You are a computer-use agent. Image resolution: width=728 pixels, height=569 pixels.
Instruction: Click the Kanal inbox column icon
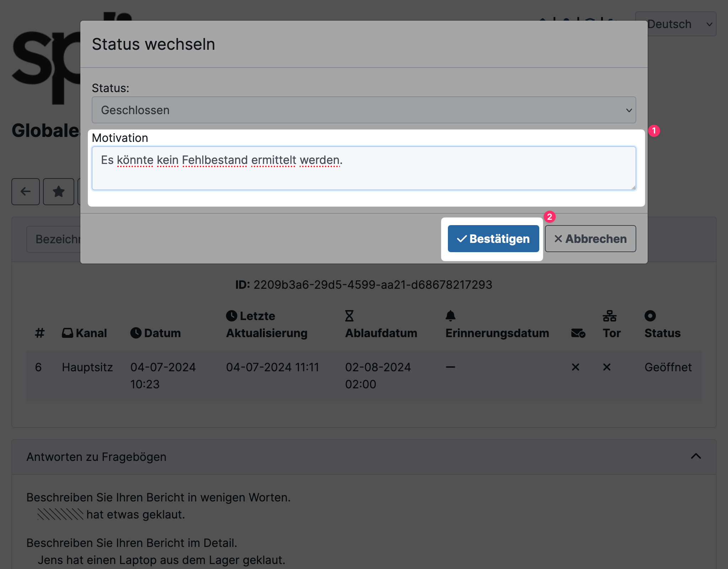pos(68,333)
